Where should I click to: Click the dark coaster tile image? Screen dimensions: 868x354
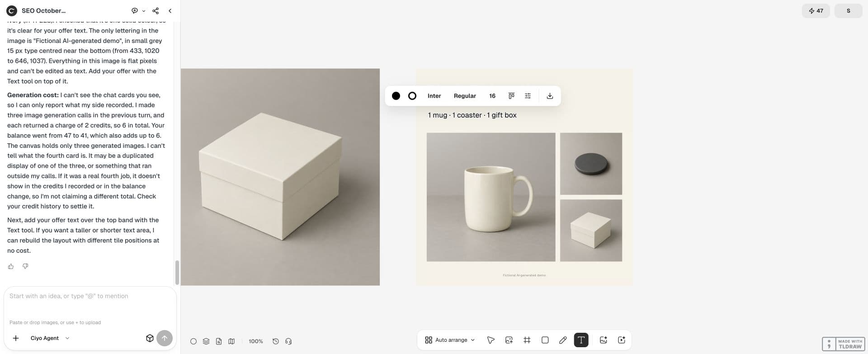591,164
